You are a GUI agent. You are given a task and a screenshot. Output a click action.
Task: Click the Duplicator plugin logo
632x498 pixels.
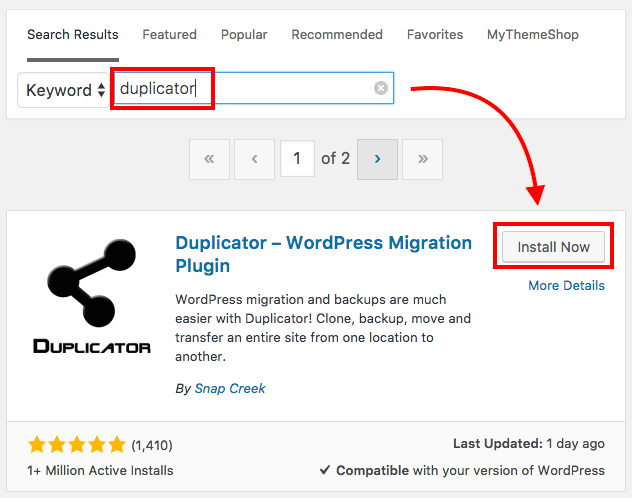pyautogui.click(x=92, y=296)
